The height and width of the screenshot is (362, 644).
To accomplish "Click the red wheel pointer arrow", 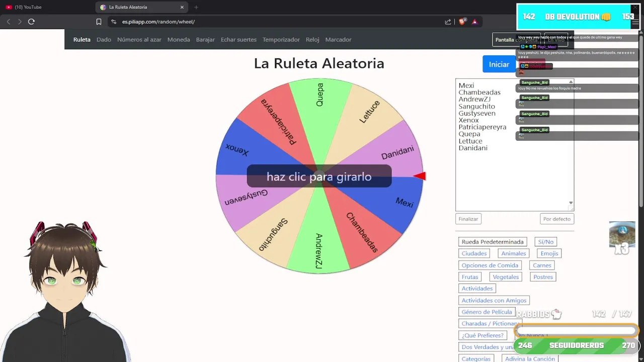I will pos(420,176).
